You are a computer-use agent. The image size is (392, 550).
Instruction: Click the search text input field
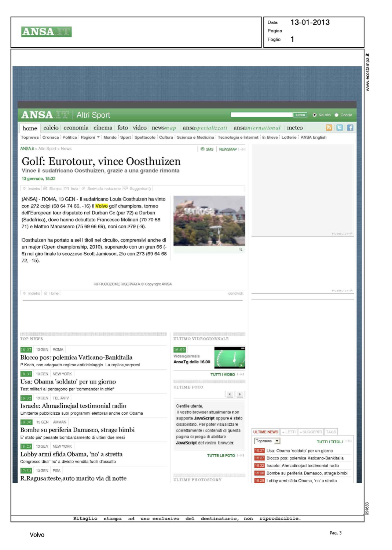click(261, 115)
